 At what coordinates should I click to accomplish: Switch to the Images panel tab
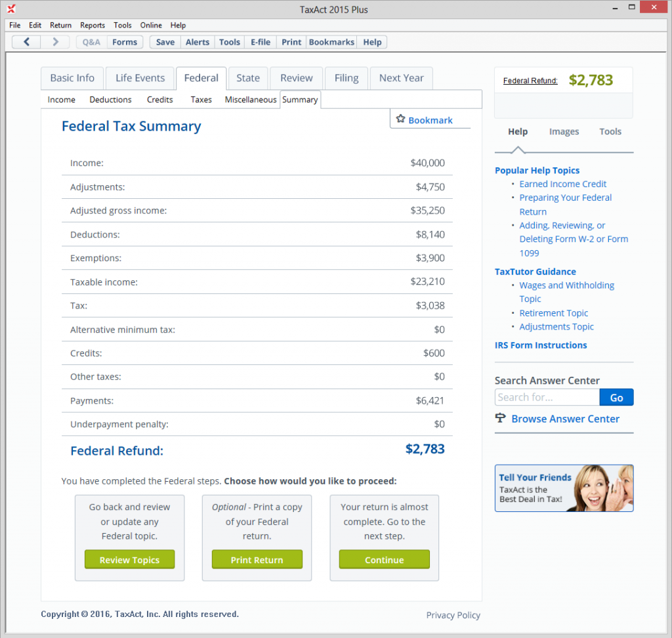tap(564, 131)
